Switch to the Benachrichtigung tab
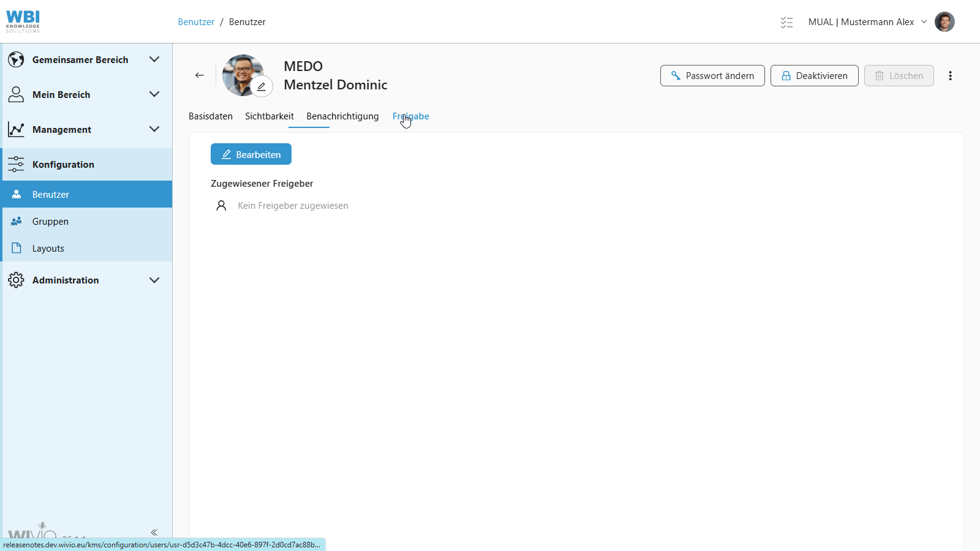Viewport: 980px width, 551px height. [x=342, y=116]
